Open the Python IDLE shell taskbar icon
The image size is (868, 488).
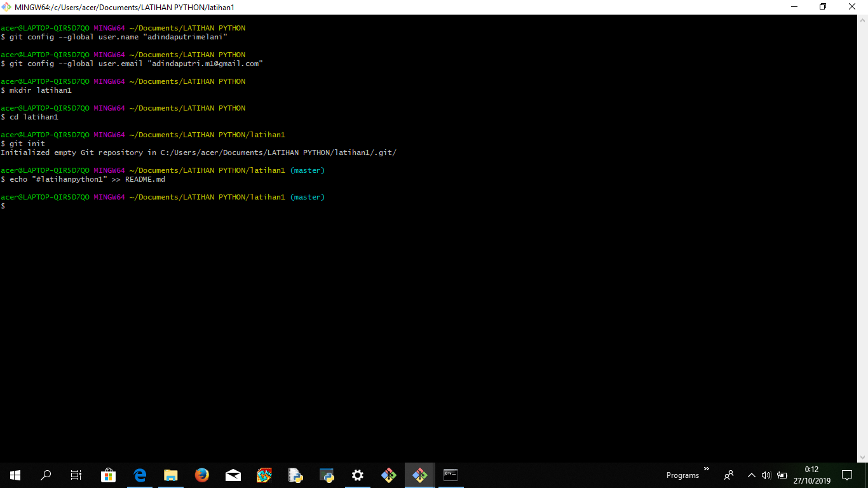[x=326, y=475]
